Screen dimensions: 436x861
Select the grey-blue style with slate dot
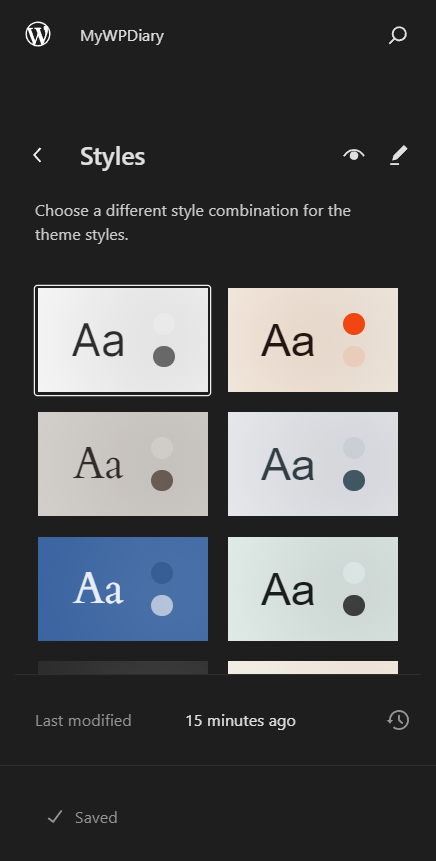click(313, 464)
